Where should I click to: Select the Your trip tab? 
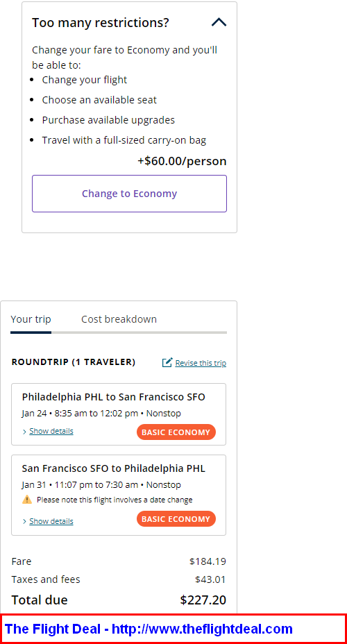click(x=31, y=319)
